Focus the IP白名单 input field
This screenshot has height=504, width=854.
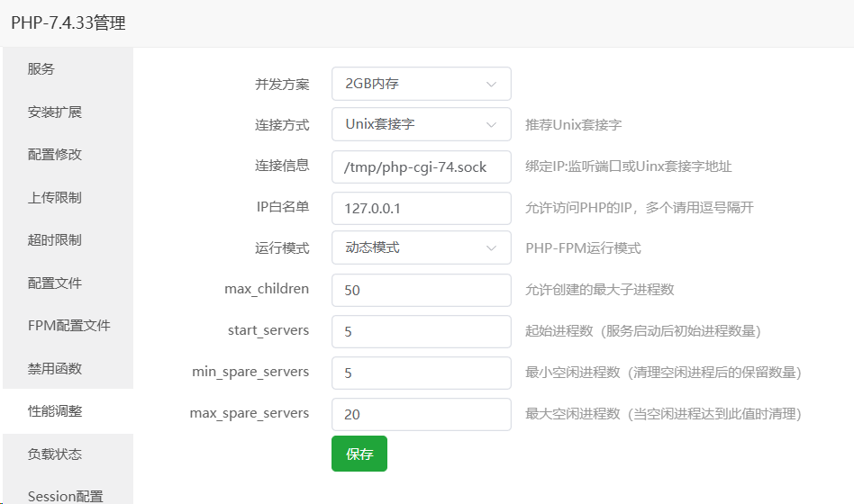(x=421, y=208)
